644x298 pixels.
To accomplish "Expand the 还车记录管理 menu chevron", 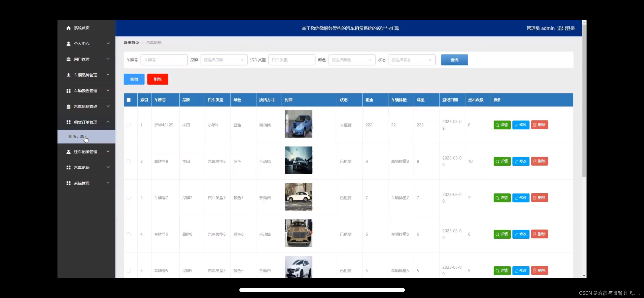I will pyautogui.click(x=108, y=151).
